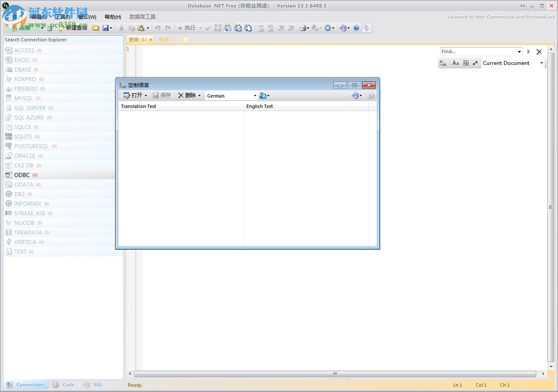The height and width of the screenshot is (392, 558).
Task: Switch to the SQL bottom tab
Action: [93, 385]
